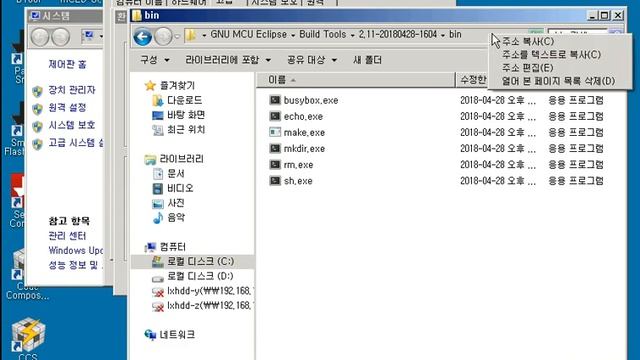640x360 pixels.
Task: Click 컴퓨터 icon in navigation pane
Action: pos(150,247)
